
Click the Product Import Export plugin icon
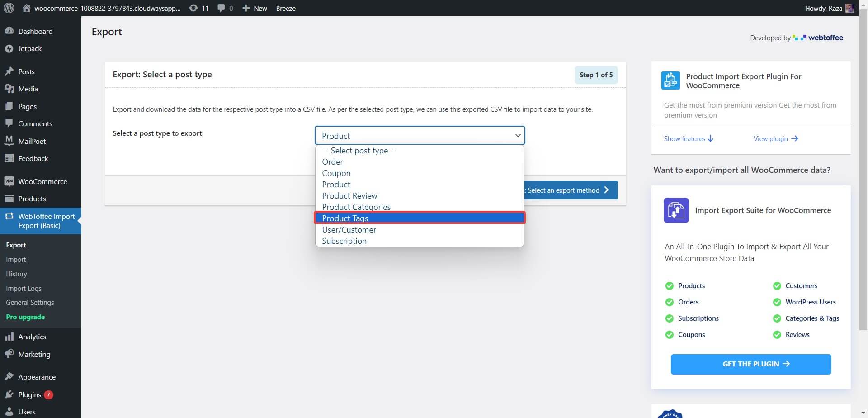point(670,81)
